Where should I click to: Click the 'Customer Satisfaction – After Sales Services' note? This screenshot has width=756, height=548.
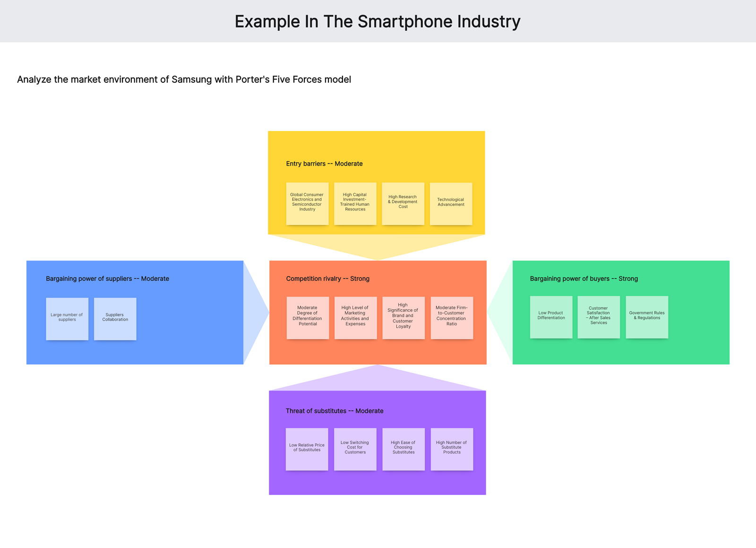point(599,317)
